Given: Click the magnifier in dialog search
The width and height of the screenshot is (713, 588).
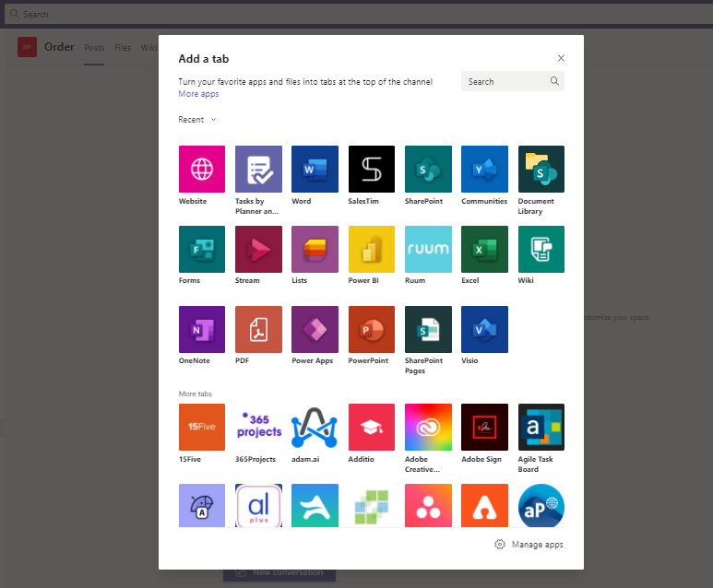Looking at the screenshot, I should [x=554, y=81].
